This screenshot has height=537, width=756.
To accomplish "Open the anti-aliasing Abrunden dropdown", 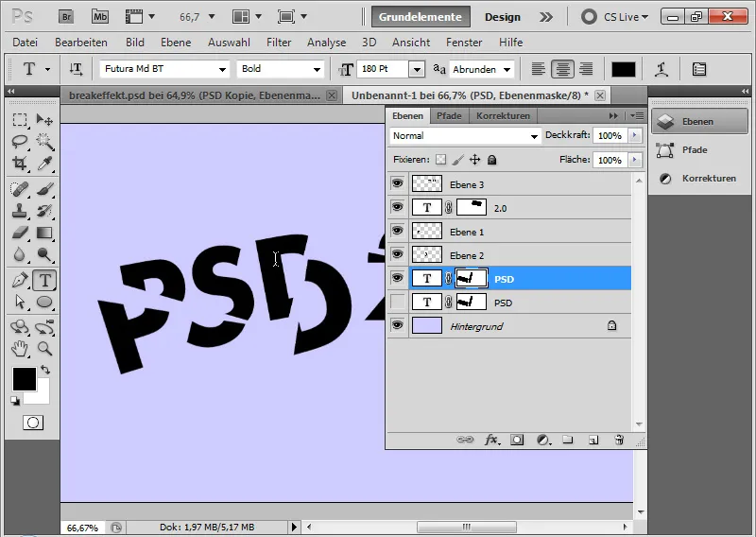I will pos(507,69).
